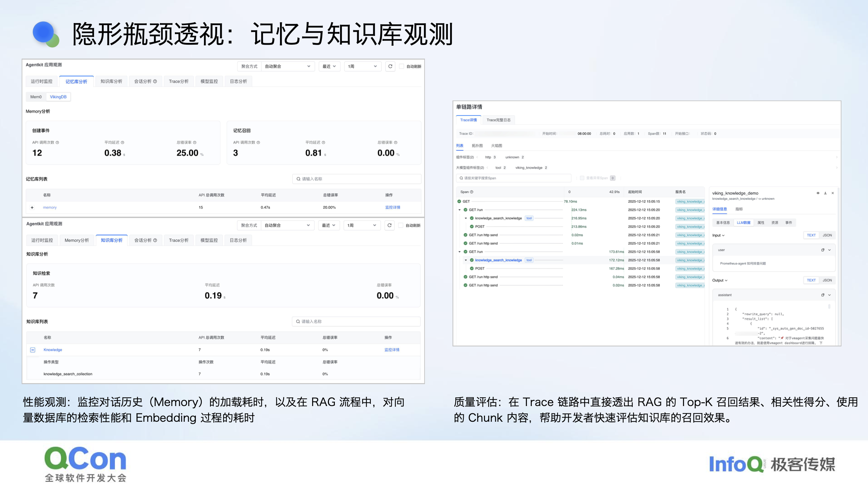Screen dimensions: 868x487
Task: Enable 自动刷新 checkbox in knowledge panel
Action: (401, 225)
